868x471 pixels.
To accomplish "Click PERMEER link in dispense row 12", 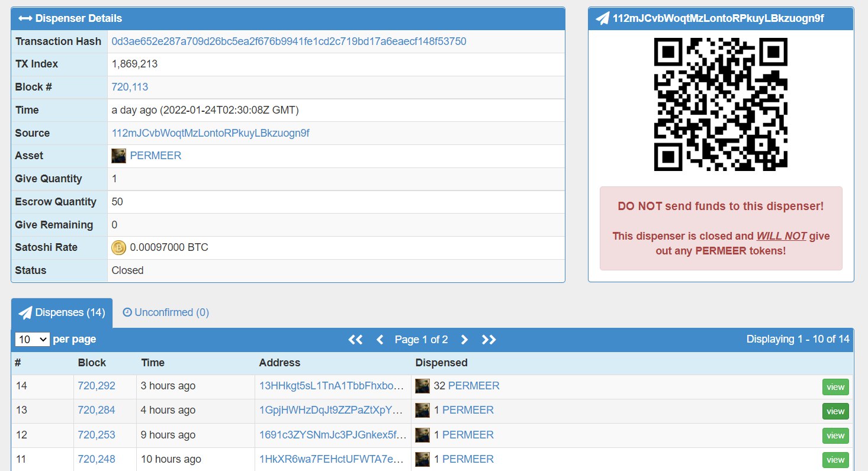I will coord(468,435).
